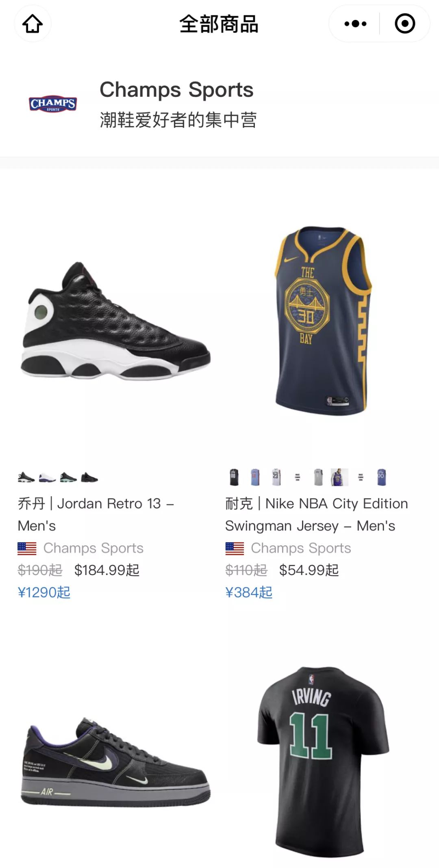Choose the black number 00 jersey variant
This screenshot has height=868, width=439.
pyautogui.click(x=234, y=477)
